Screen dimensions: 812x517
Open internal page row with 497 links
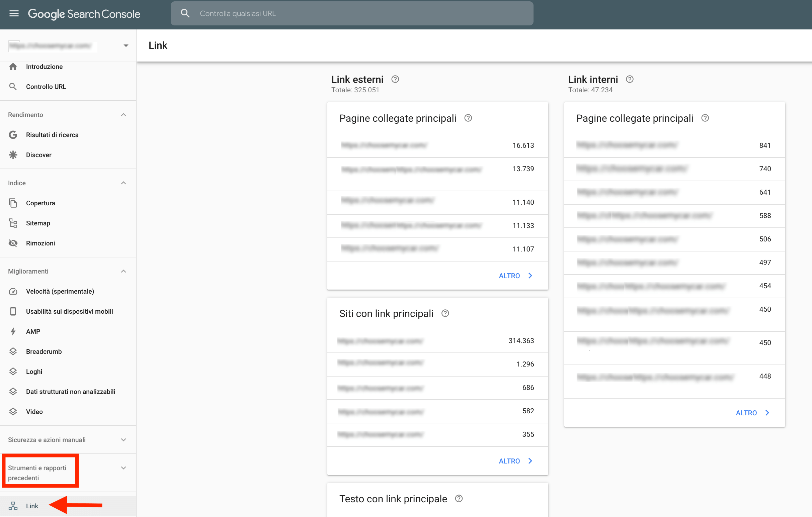point(675,263)
